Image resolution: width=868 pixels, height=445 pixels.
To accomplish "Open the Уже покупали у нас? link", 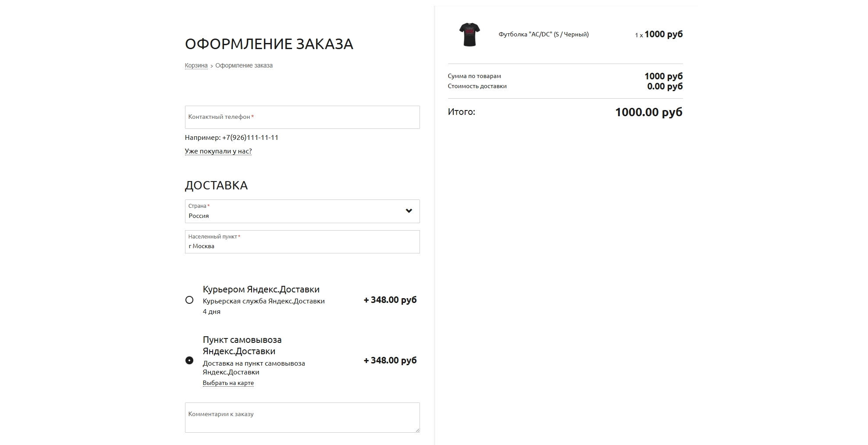I will [x=218, y=151].
